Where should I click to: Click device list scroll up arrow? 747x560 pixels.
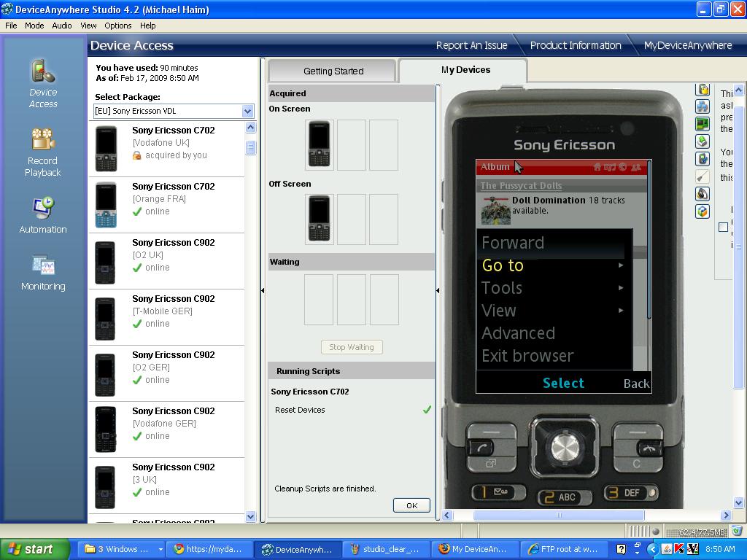point(251,128)
